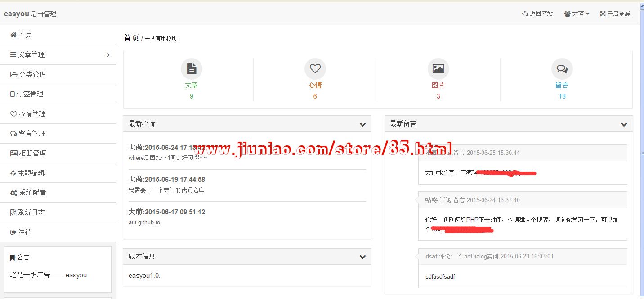Click the orange 心情 label

[x=315, y=85]
